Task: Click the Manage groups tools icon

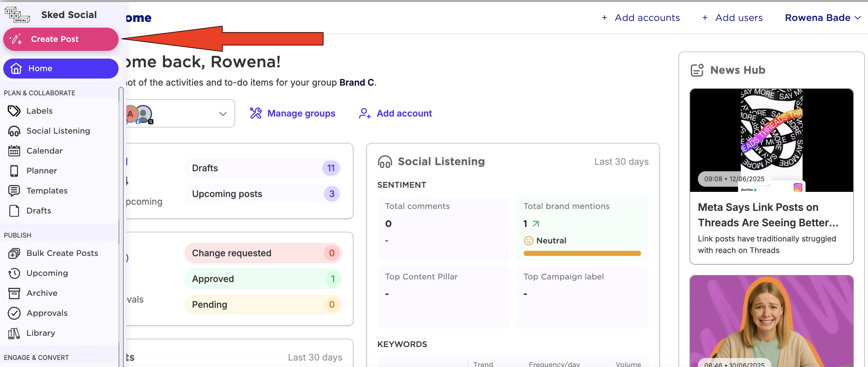Action: [x=256, y=113]
